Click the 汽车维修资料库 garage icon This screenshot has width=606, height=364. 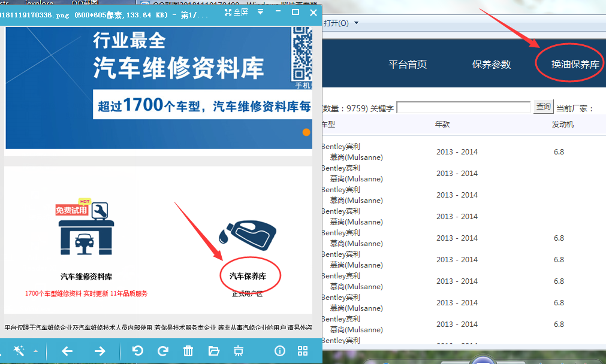point(86,229)
